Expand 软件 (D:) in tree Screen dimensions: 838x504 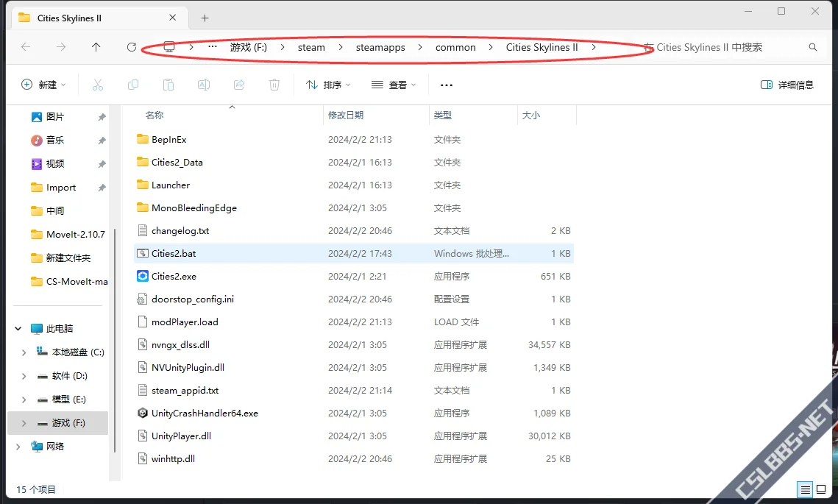click(x=24, y=376)
